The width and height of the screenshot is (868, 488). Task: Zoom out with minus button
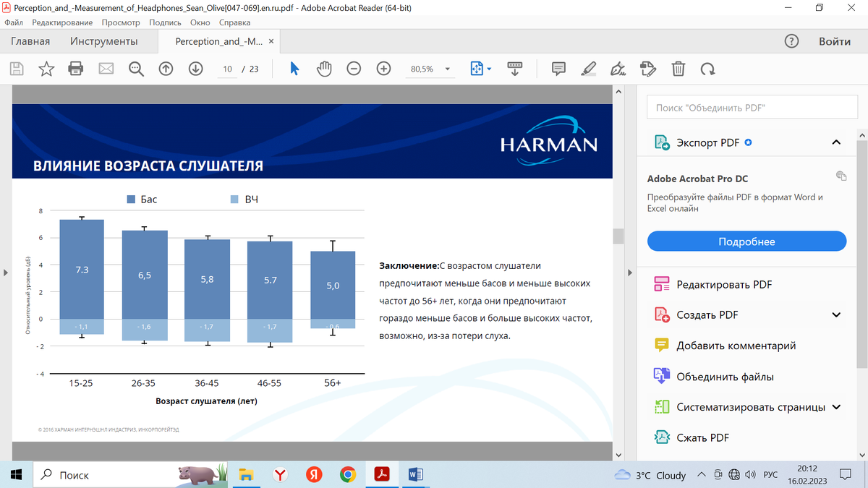pos(354,69)
